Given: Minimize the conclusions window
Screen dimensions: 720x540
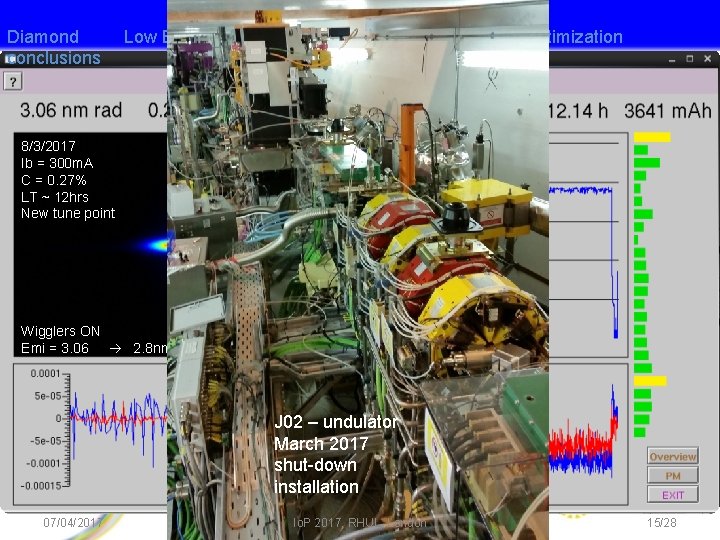Looking at the screenshot, I should (x=672, y=59).
